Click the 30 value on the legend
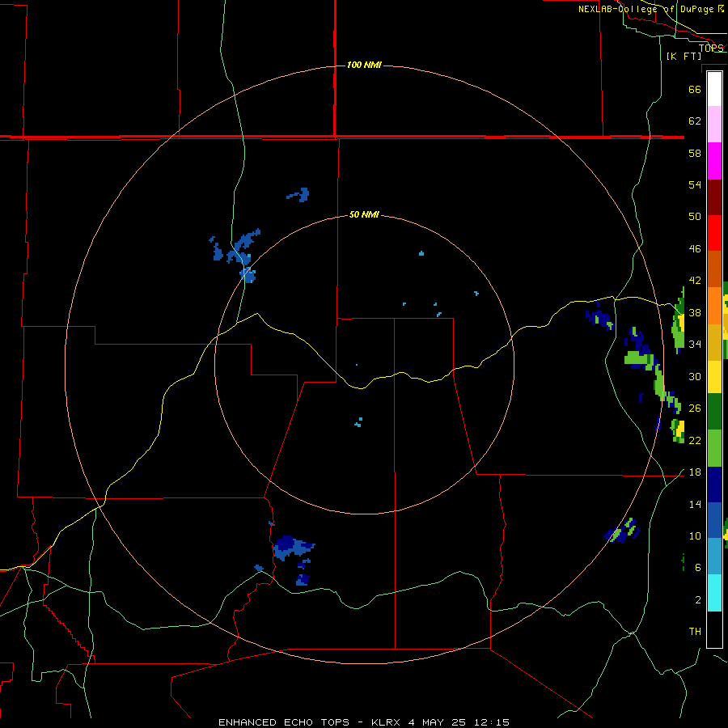Image resolution: width=728 pixels, height=728 pixels. click(695, 376)
